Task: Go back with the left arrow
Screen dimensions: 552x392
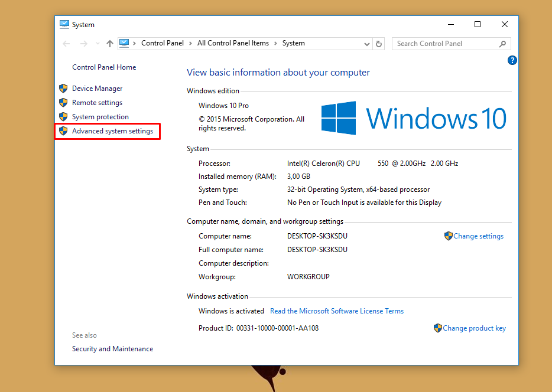Action: (66, 44)
